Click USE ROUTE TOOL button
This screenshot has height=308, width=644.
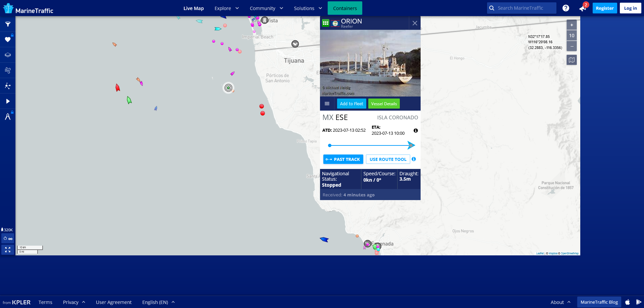pos(388,159)
